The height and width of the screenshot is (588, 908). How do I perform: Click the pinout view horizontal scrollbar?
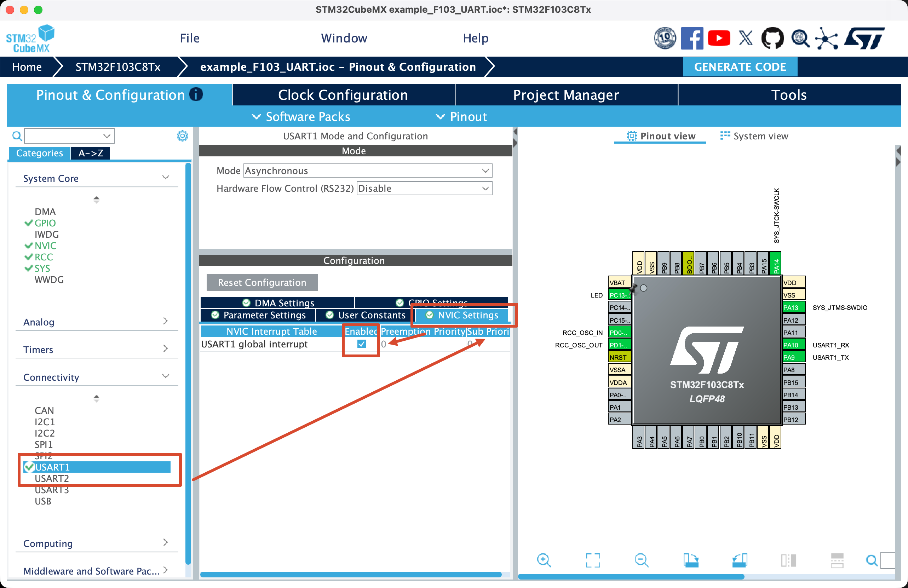click(631, 577)
